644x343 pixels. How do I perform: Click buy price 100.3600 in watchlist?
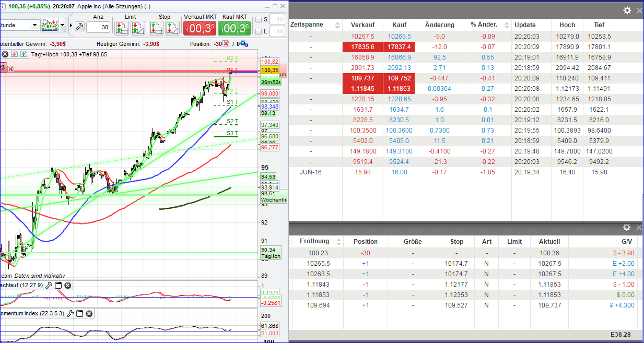coord(399,130)
